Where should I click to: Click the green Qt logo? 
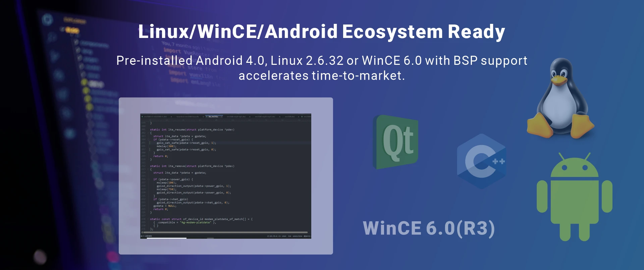(x=396, y=142)
